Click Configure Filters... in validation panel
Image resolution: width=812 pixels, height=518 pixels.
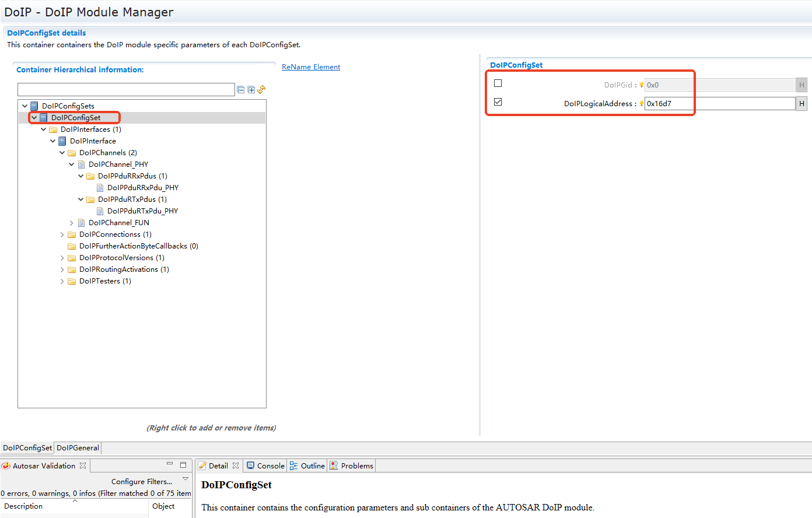142,482
